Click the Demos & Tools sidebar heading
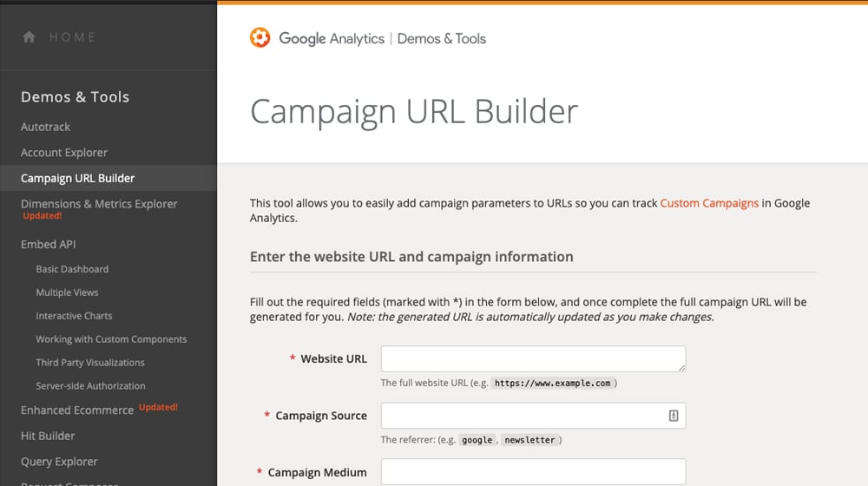The image size is (868, 486). click(76, 97)
